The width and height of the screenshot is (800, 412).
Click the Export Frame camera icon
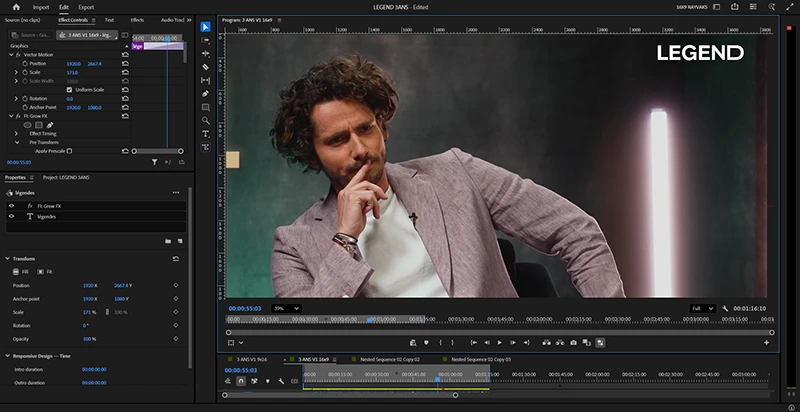coord(573,342)
